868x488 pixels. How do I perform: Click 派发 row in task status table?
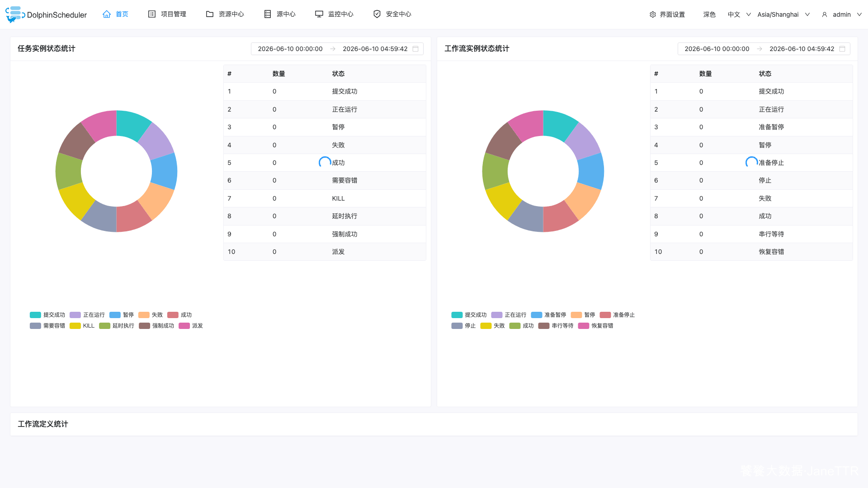(325, 252)
